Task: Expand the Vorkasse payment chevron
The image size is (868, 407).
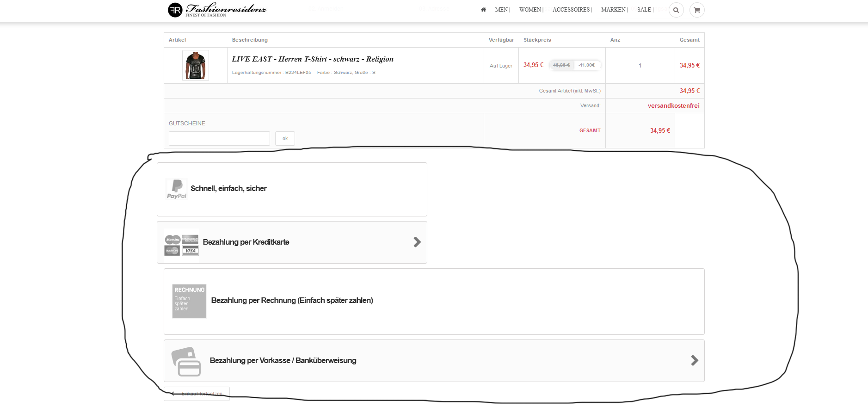Action: 695,360
